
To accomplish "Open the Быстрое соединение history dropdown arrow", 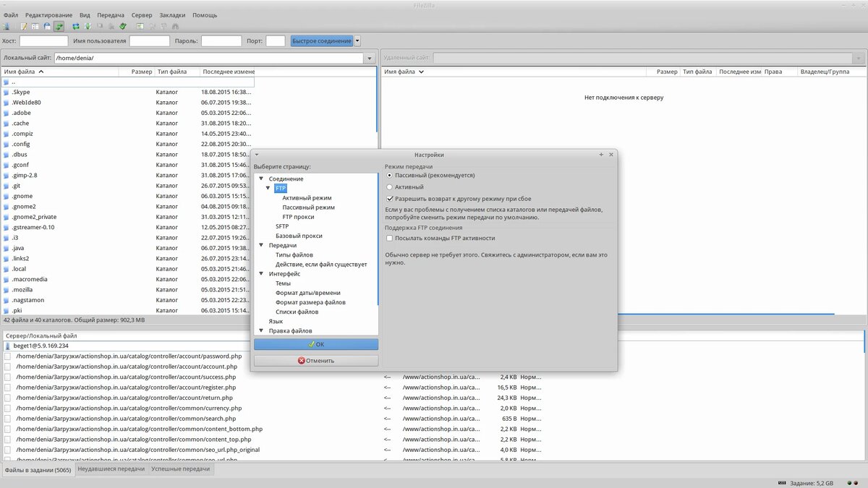I will (x=357, y=41).
